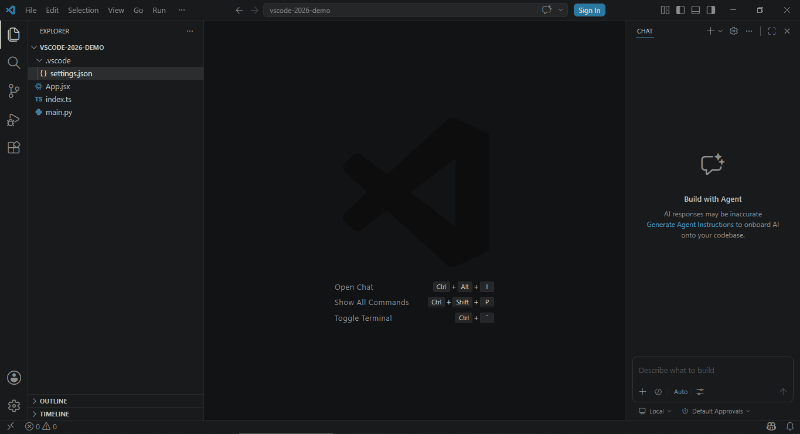This screenshot has width=800, height=434.
Task: Open App.jsx file
Action: point(116,87)
